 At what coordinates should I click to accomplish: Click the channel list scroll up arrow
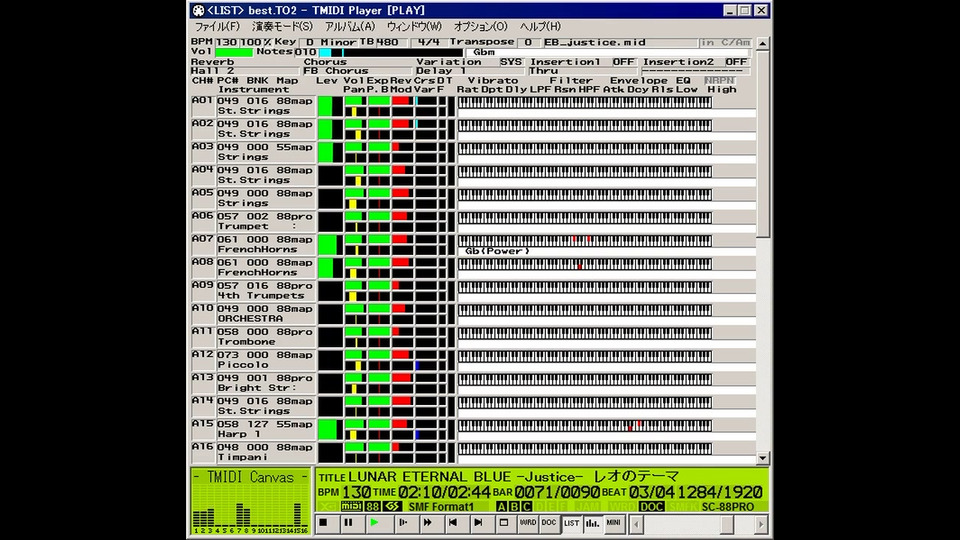762,43
